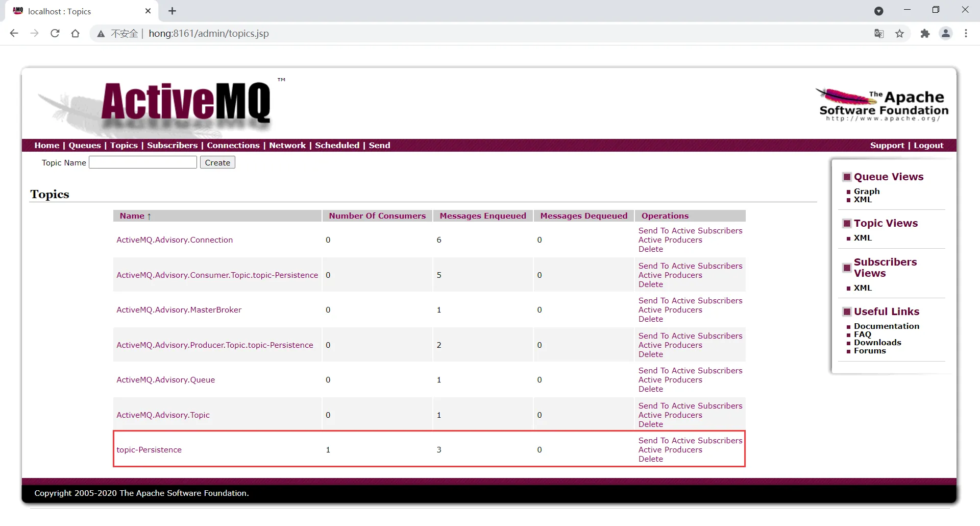Screen dimensions: 980x526
Task: Open the topic-Persistence topic link
Action: tap(149, 450)
